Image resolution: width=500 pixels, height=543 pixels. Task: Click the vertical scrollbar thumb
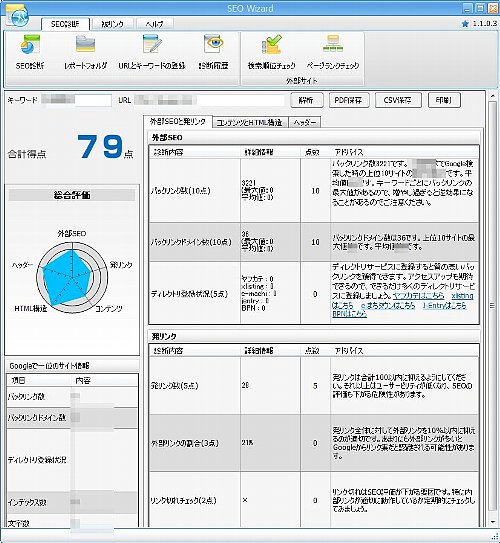(x=493, y=306)
